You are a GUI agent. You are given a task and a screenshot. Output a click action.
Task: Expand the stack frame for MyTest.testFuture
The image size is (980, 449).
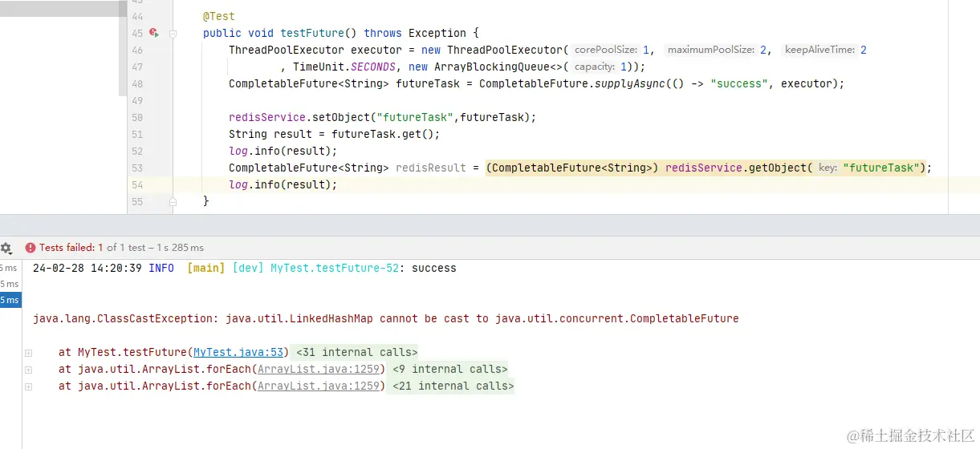pos(28,353)
